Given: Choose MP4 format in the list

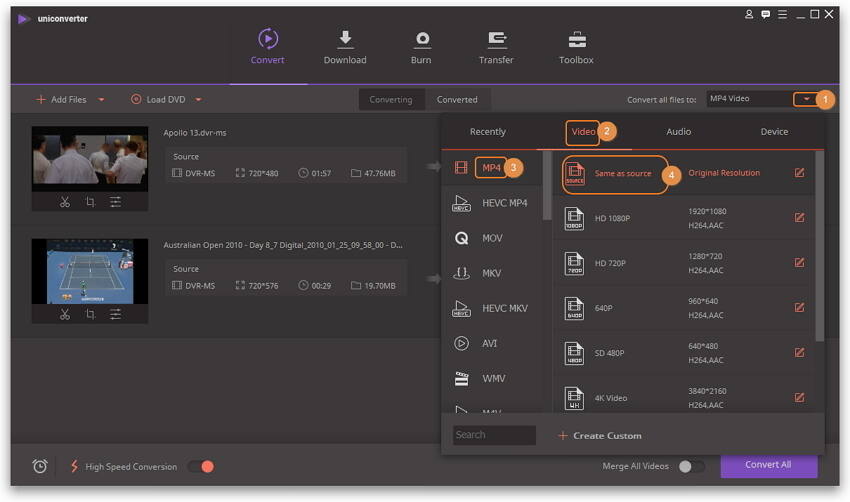Looking at the screenshot, I should (492, 168).
